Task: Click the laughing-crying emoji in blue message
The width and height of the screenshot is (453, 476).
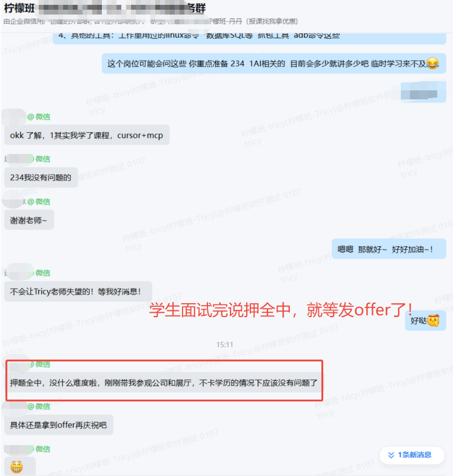Action: click(x=432, y=64)
